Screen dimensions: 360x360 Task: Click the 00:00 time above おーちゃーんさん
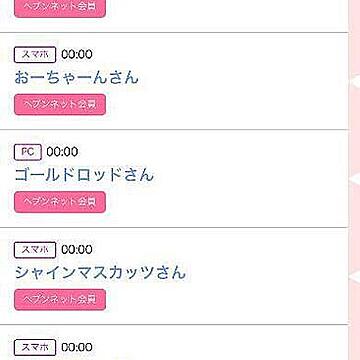point(77,55)
